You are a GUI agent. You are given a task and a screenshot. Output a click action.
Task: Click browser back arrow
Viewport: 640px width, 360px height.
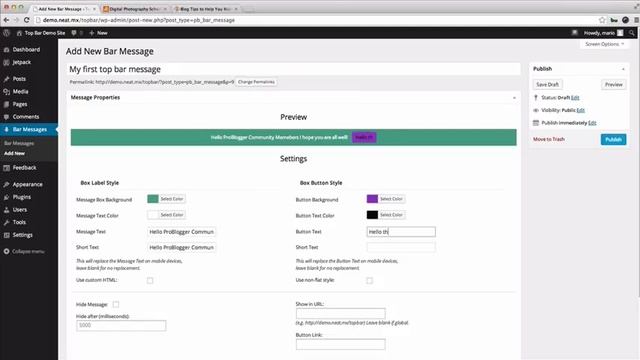[x=6, y=20]
